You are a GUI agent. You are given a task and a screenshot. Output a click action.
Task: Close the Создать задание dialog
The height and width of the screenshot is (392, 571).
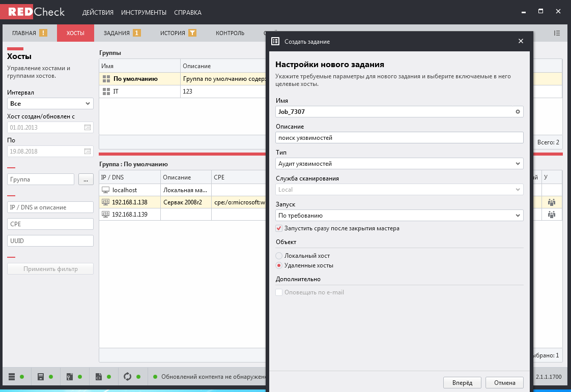coord(521,41)
